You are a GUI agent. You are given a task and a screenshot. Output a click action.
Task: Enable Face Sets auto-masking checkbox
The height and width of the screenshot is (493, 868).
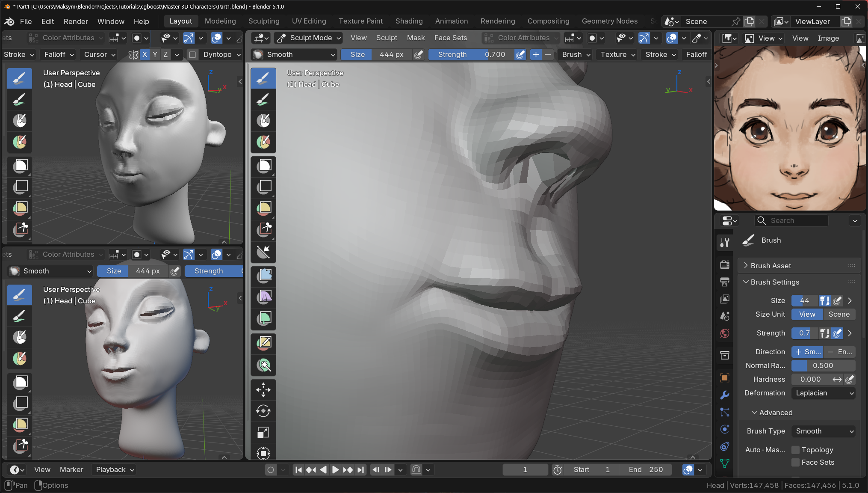coord(796,462)
